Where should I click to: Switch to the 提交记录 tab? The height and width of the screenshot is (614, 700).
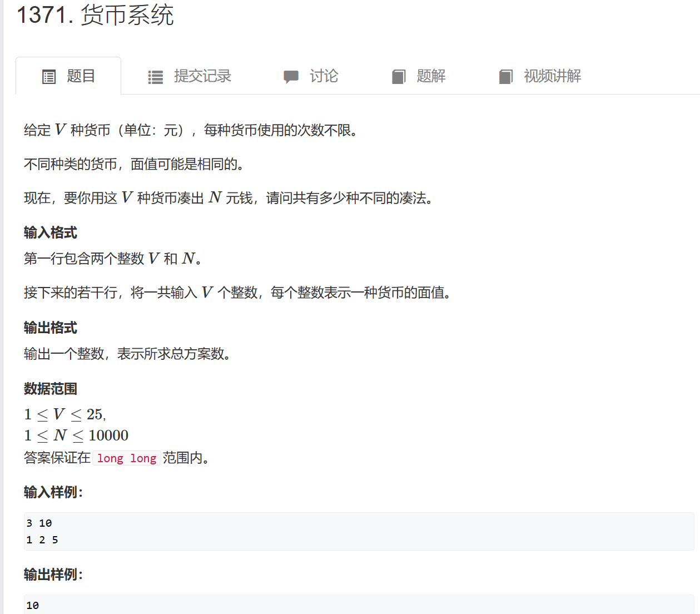(202, 76)
